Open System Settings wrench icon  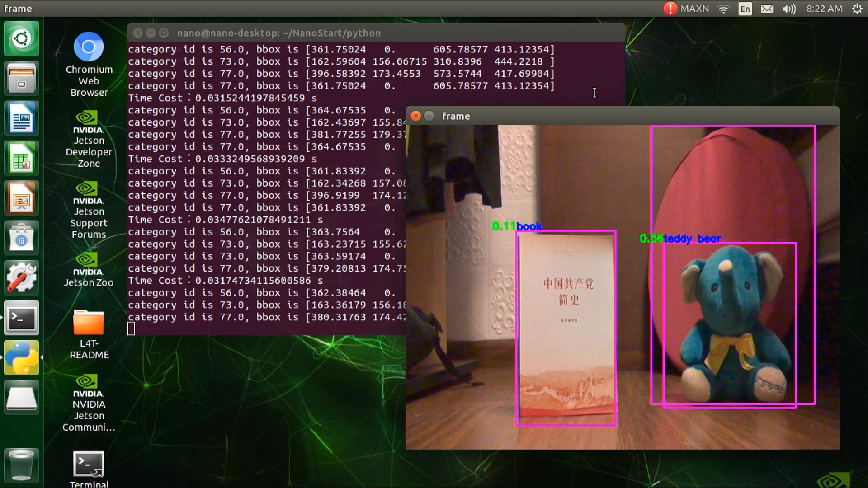[x=21, y=278]
